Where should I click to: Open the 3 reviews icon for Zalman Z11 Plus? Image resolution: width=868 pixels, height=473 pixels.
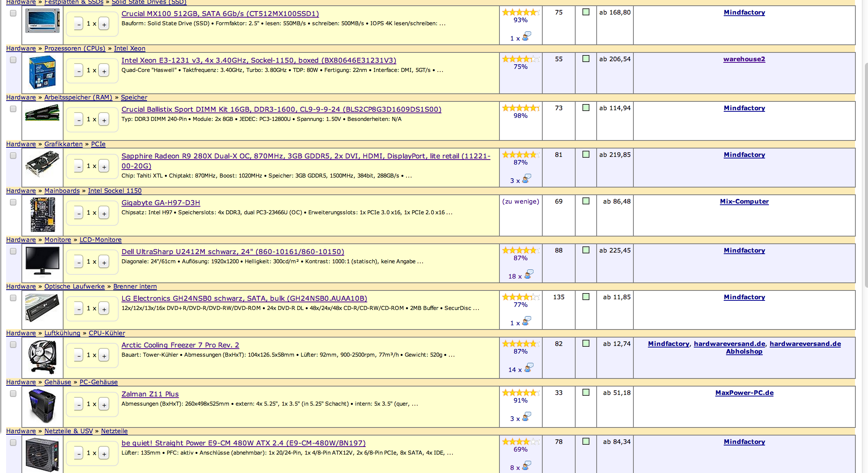click(x=527, y=417)
